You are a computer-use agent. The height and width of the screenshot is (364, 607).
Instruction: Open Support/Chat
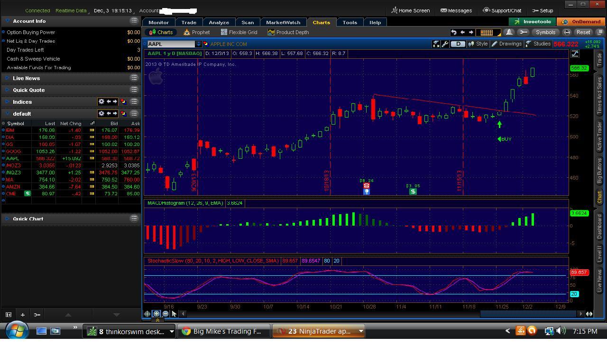click(502, 10)
